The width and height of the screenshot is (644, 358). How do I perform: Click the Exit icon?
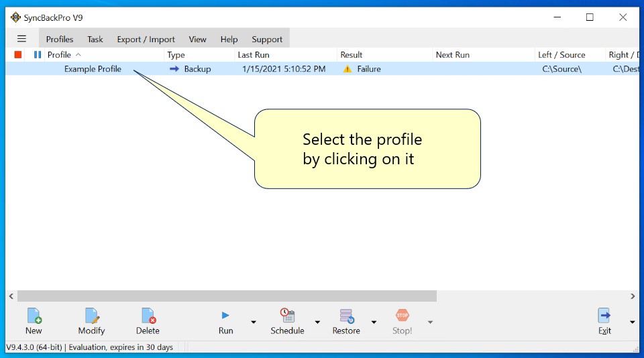coord(604,316)
